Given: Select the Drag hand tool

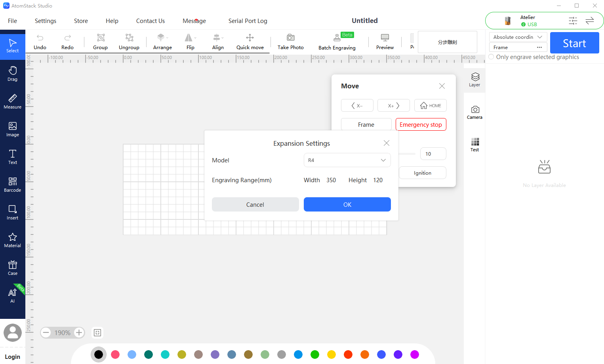Looking at the screenshot, I should pos(13,74).
